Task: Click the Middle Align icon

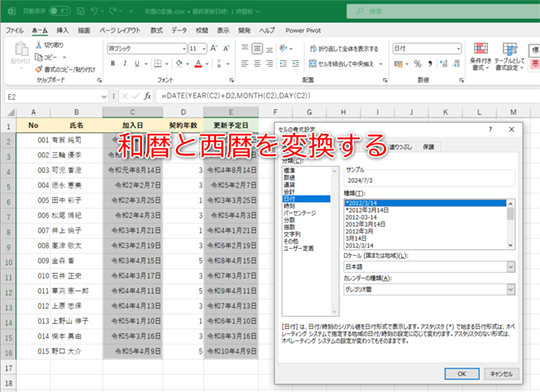Action: coord(257,49)
